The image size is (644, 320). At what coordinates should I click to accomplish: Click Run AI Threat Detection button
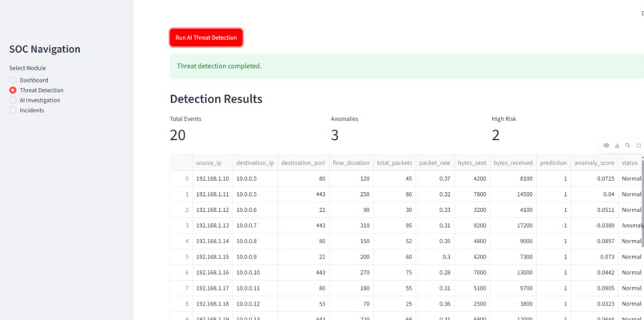pos(206,38)
